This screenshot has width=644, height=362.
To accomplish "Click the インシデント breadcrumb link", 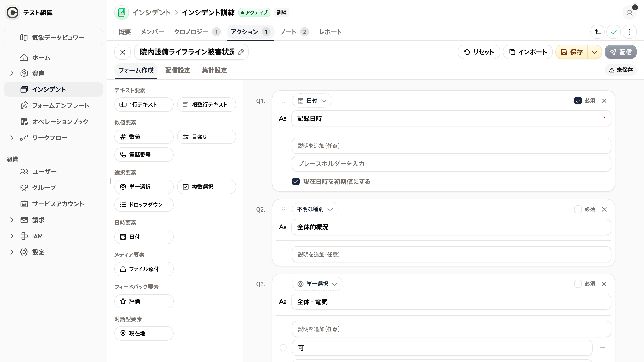I will 152,13.
